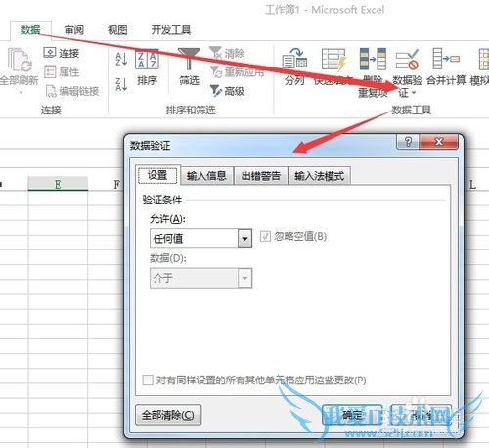The height and width of the screenshot is (448, 489).
Task: Click the dialog help question mark
Action: pyautogui.click(x=408, y=142)
